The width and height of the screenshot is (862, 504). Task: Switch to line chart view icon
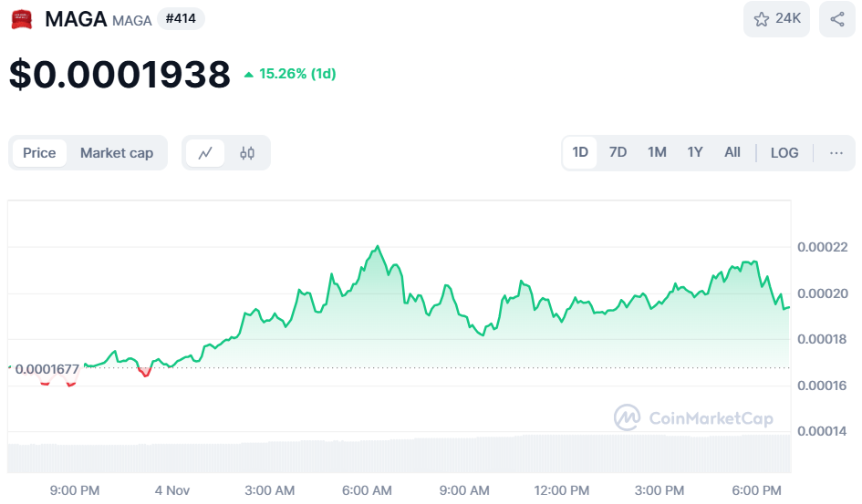click(205, 153)
